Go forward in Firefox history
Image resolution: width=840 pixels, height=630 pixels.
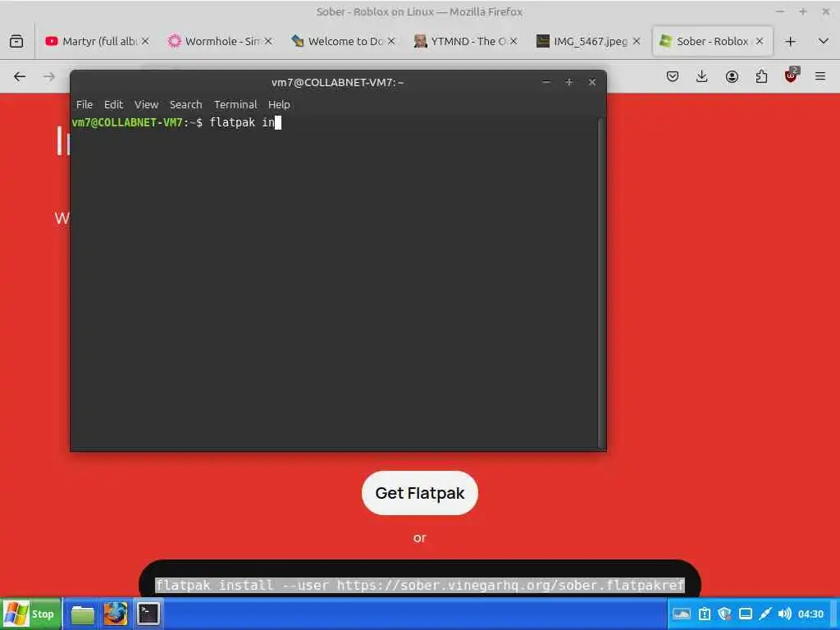[48, 76]
